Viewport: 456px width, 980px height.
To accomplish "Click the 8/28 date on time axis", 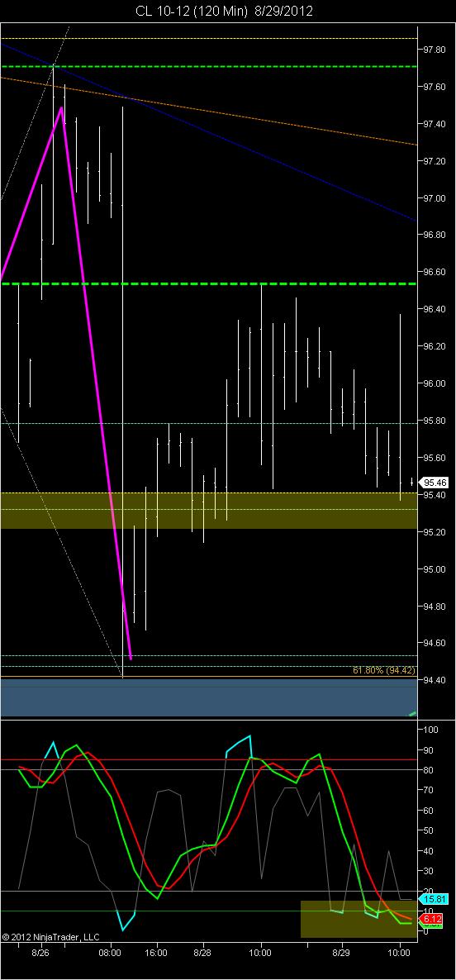I will pyautogui.click(x=203, y=953).
